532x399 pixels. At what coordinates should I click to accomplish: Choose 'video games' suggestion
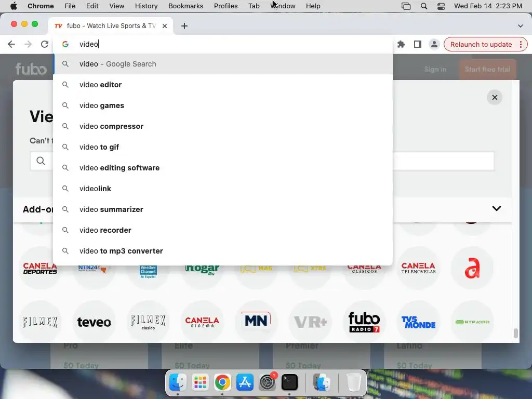223,105
